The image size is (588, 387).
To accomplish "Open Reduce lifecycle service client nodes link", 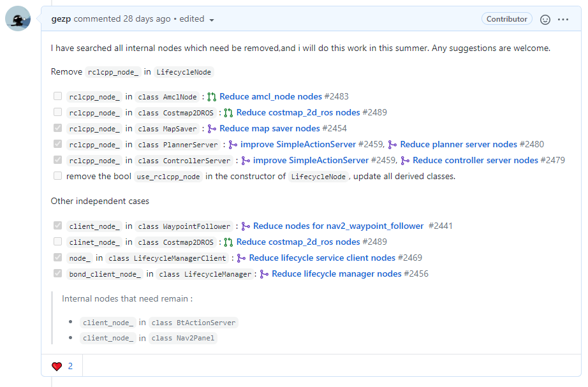I will coord(322,258).
